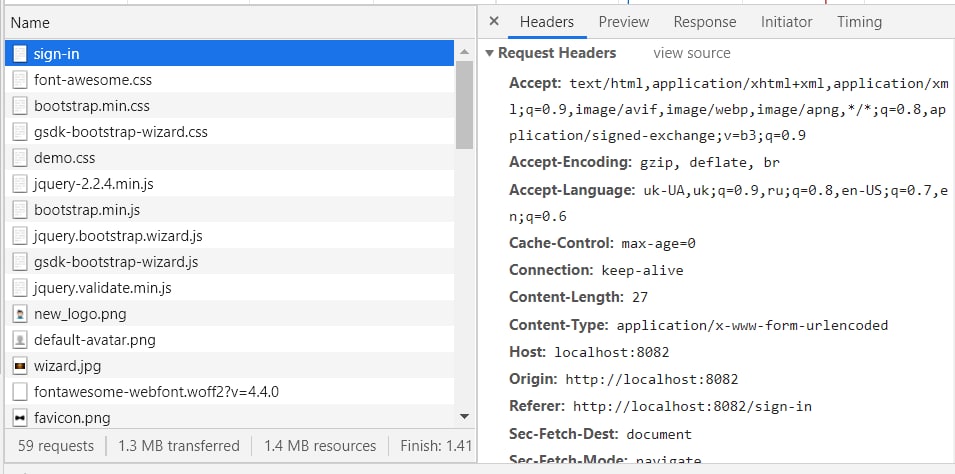This screenshot has width=955, height=474.
Task: Switch to the Initiator tab
Action: pyautogui.click(x=786, y=22)
